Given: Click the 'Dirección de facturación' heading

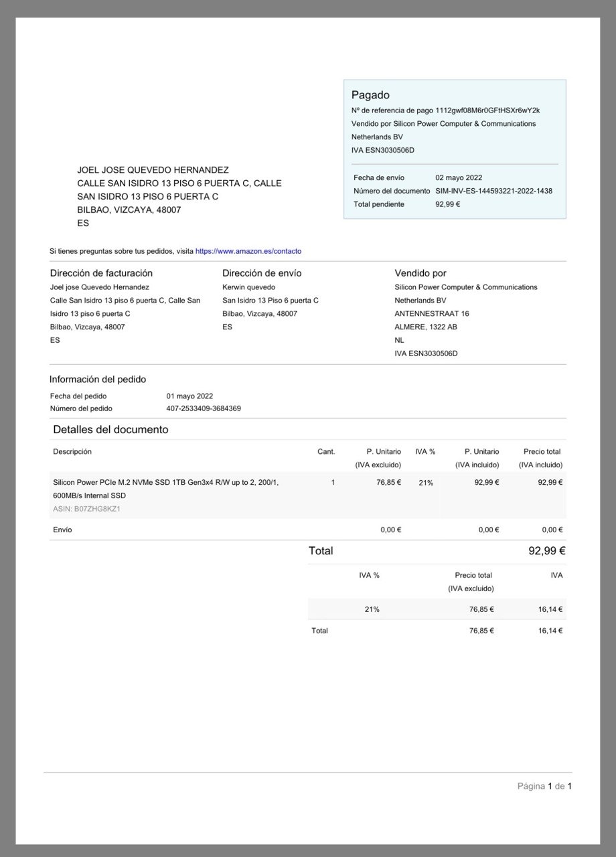Looking at the screenshot, I should point(101,273).
